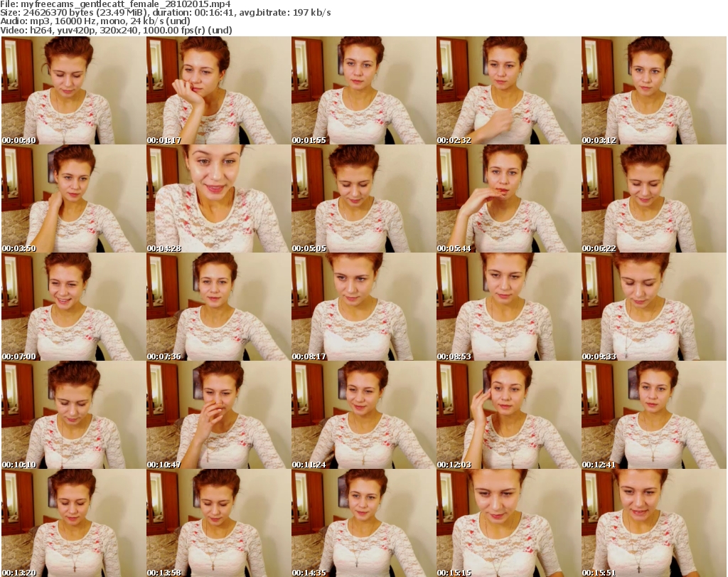The width and height of the screenshot is (728, 577).
Task: Click the 00:05:05 thumbnail
Action: coord(363,198)
